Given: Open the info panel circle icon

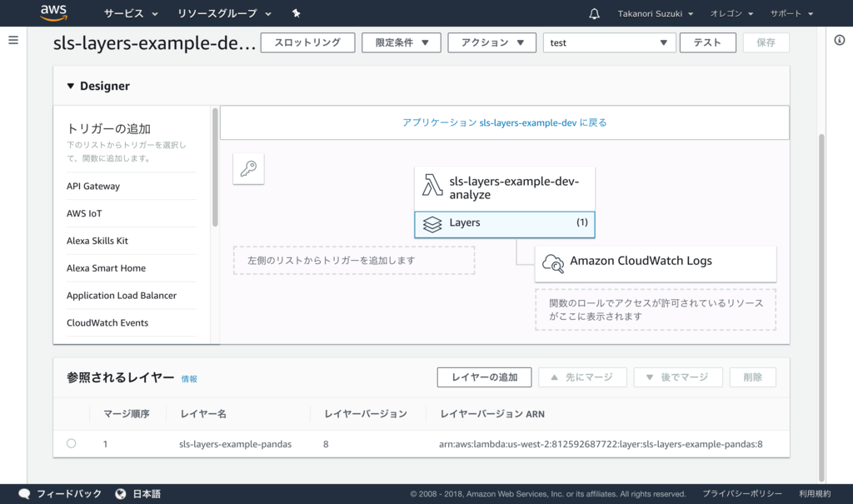Looking at the screenshot, I should (840, 40).
